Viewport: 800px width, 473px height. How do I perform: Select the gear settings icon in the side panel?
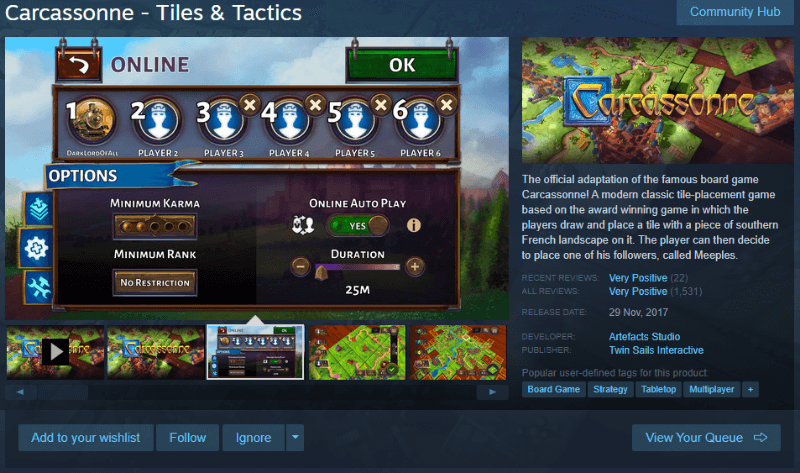coord(36,248)
